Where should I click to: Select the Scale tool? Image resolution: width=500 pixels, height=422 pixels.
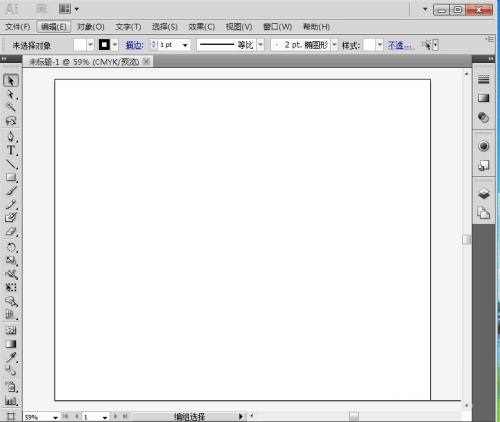click(11, 260)
